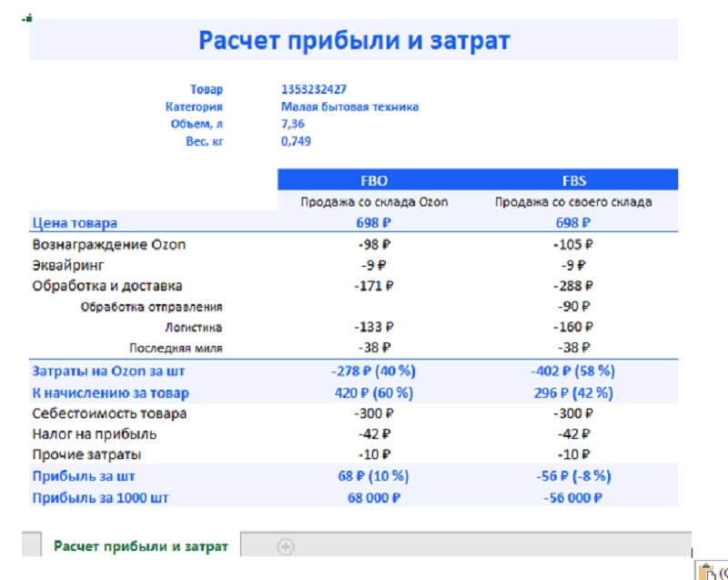Select the 'Обработка и доставка' row label

coord(106,286)
